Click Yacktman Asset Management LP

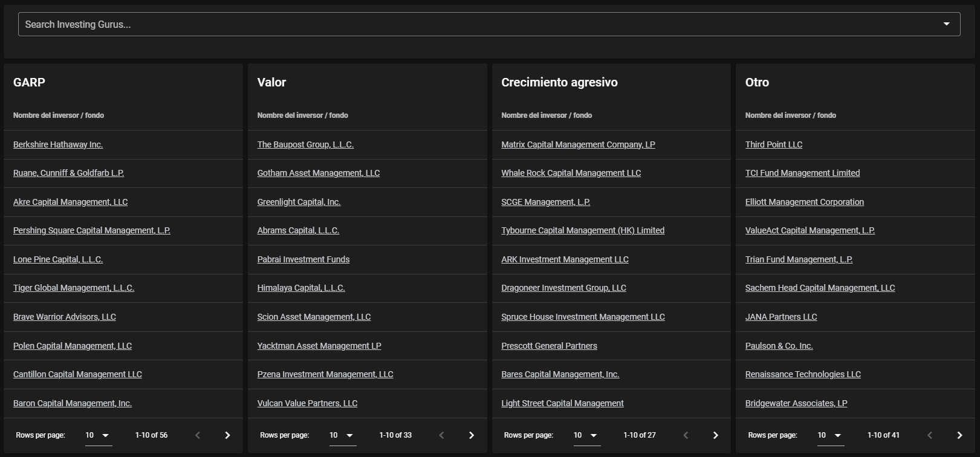(319, 346)
